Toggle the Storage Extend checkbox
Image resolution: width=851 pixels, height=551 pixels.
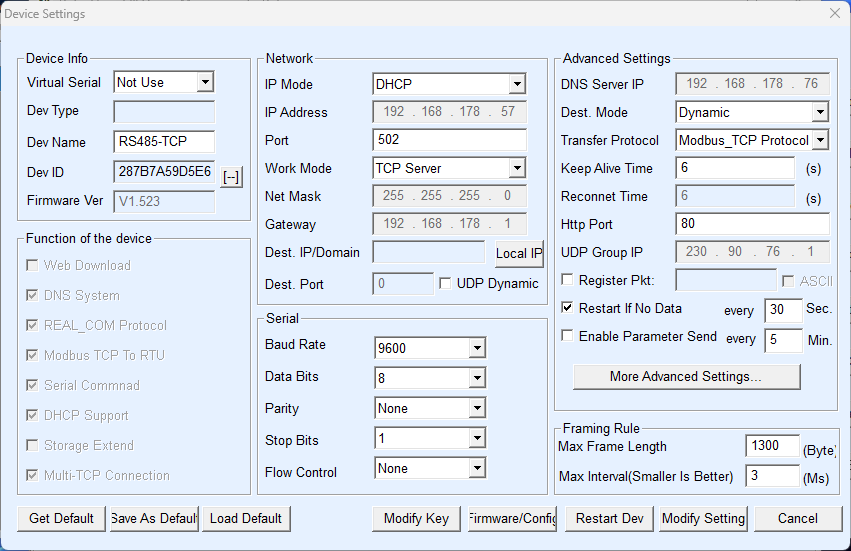[x=33, y=445]
